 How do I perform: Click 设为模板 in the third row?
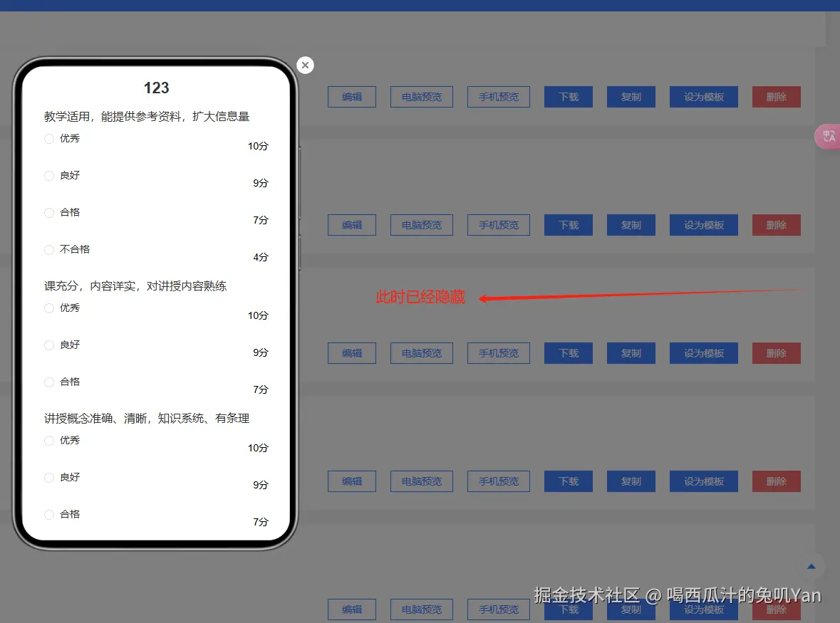[x=703, y=353]
